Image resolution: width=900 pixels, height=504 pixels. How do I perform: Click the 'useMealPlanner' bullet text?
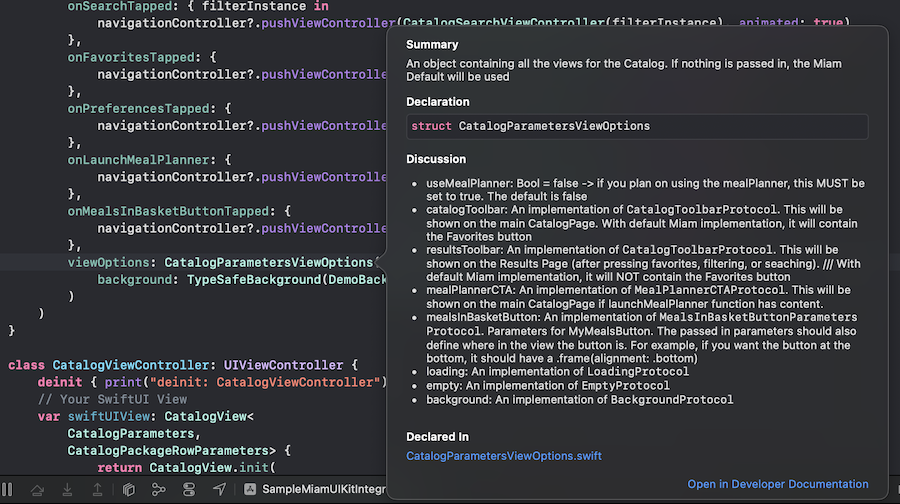[x=645, y=190]
